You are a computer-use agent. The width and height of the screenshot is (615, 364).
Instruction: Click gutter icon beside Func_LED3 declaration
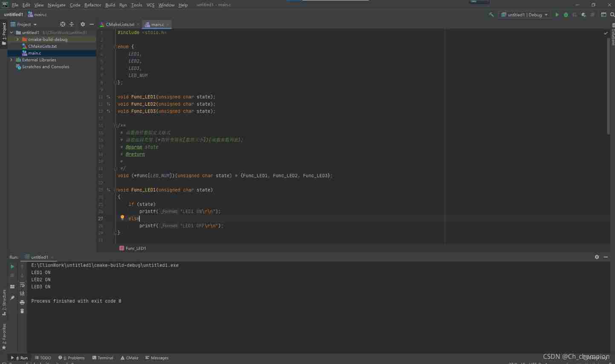(x=108, y=111)
